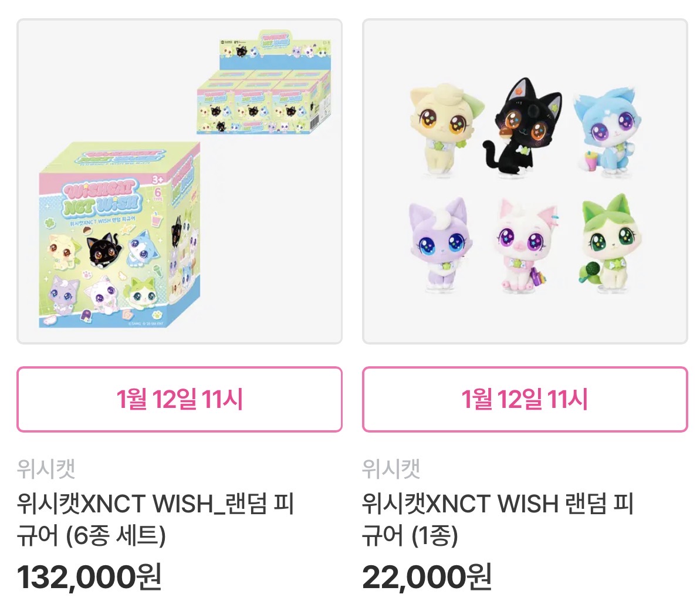Click the right 1월 12일 11시 button
Image resolution: width=700 pixels, height=611 pixels.
coord(525,399)
